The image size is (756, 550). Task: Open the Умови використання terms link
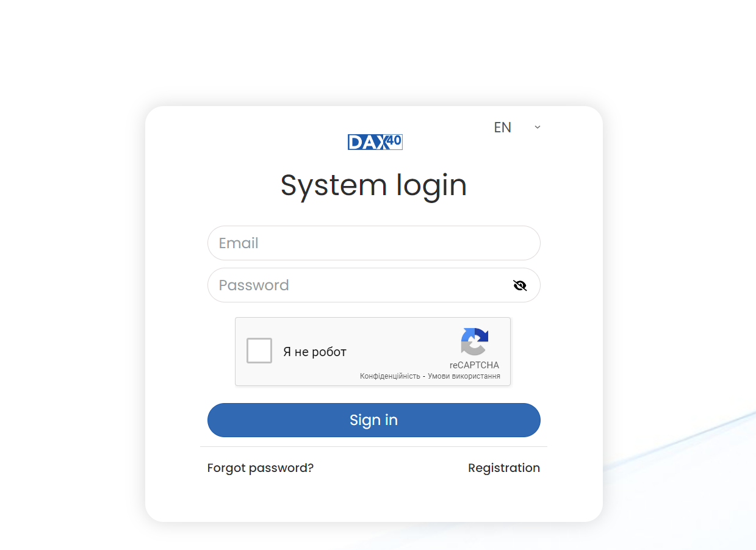(x=464, y=376)
